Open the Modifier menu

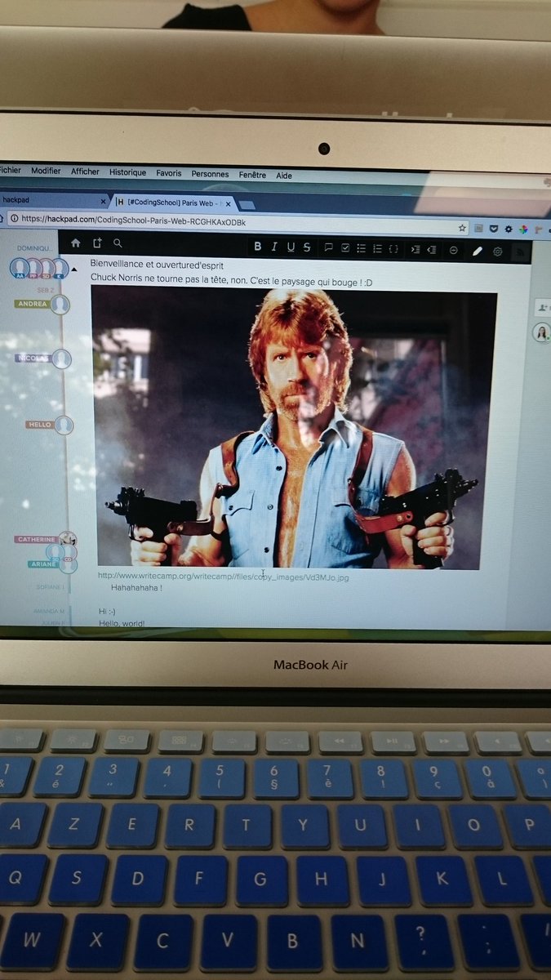click(x=46, y=171)
